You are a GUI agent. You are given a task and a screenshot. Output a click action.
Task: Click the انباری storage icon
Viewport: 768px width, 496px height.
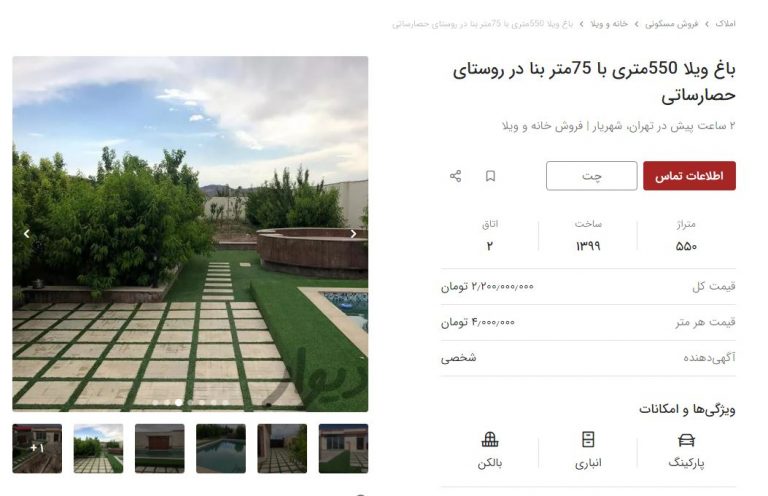click(588, 439)
